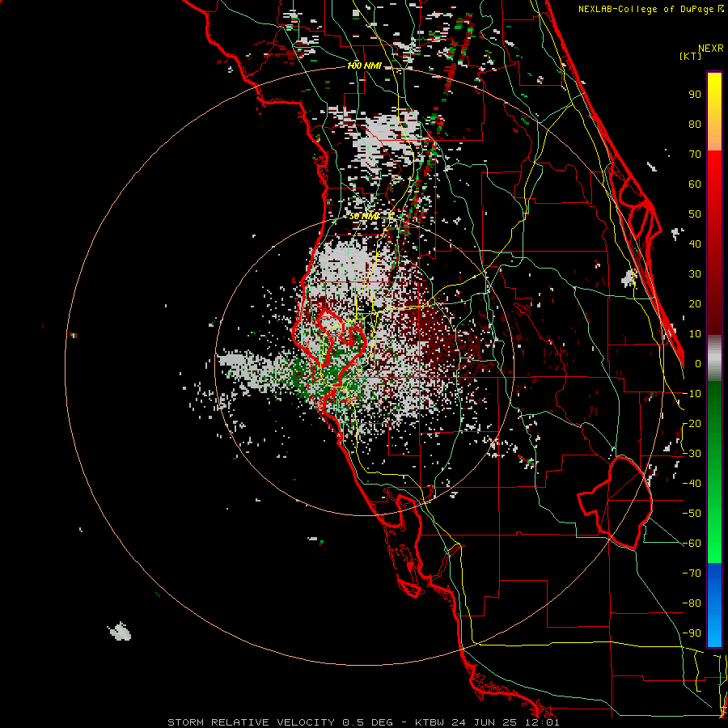Viewport: 728px width, 728px height.
Task: Click the -70 scale value
Action: (692, 574)
